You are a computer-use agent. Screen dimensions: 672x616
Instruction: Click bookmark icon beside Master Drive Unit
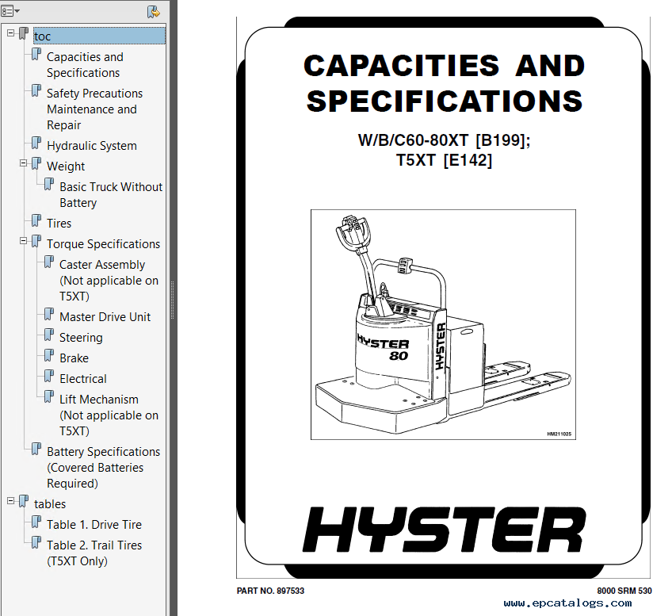pyautogui.click(x=49, y=314)
